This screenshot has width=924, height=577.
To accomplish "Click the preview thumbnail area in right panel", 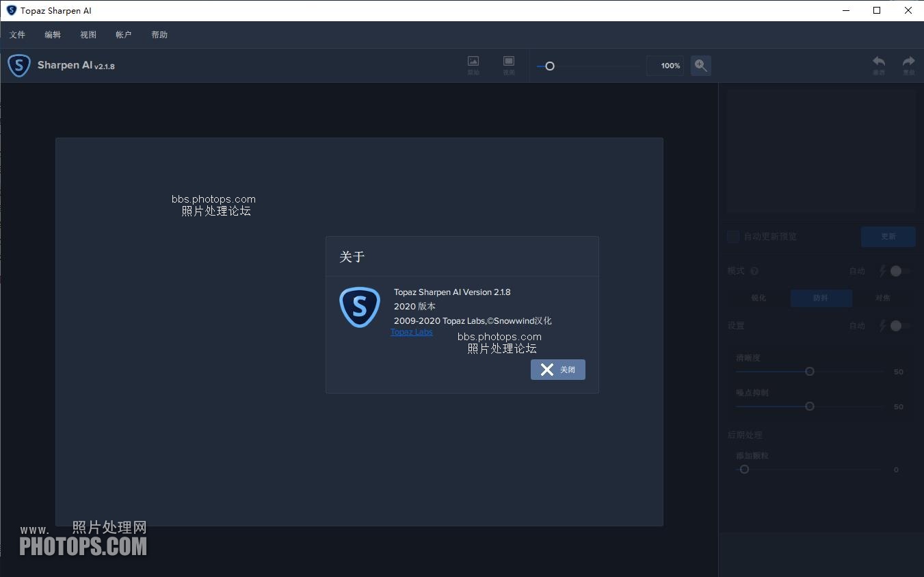I will pos(821,151).
